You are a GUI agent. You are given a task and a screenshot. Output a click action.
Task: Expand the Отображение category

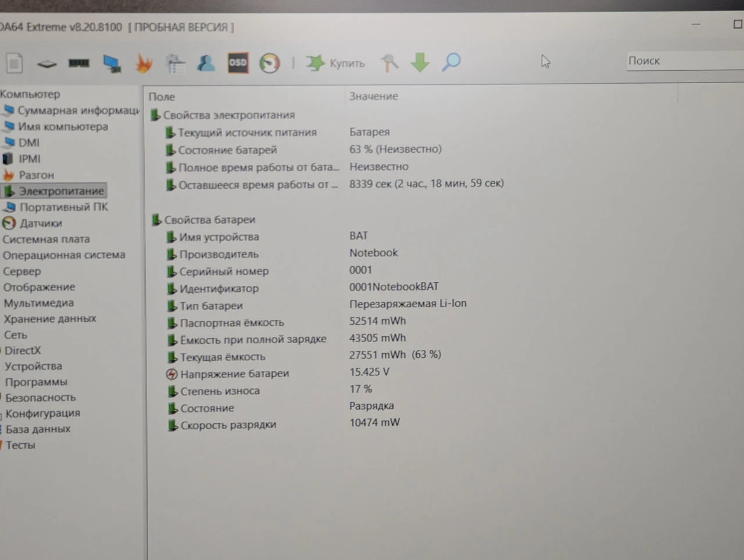pos(39,287)
